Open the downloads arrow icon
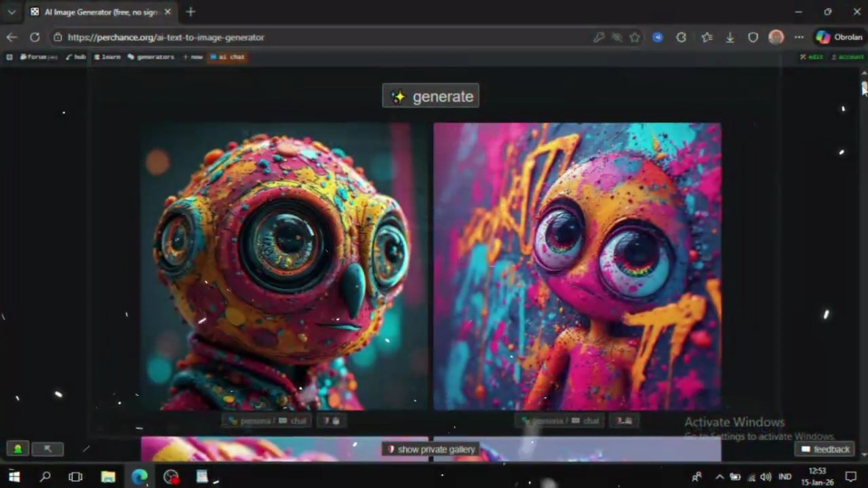Screen dimensions: 868x488 pos(730,37)
